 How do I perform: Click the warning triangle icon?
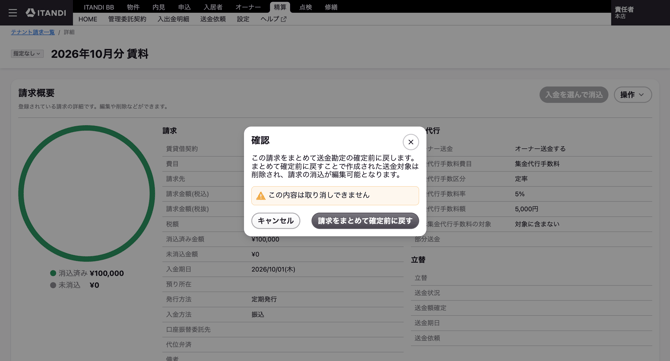click(x=260, y=196)
